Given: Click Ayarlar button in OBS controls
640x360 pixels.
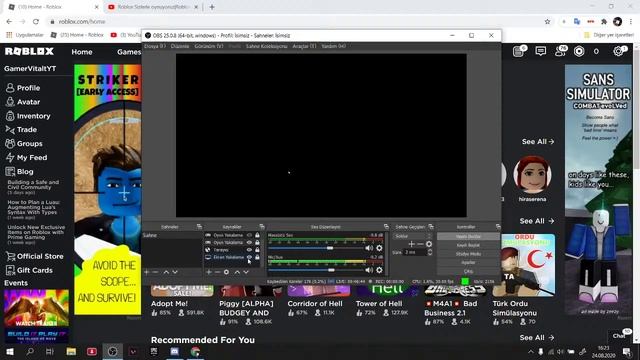Looking at the screenshot, I should coord(468,262).
